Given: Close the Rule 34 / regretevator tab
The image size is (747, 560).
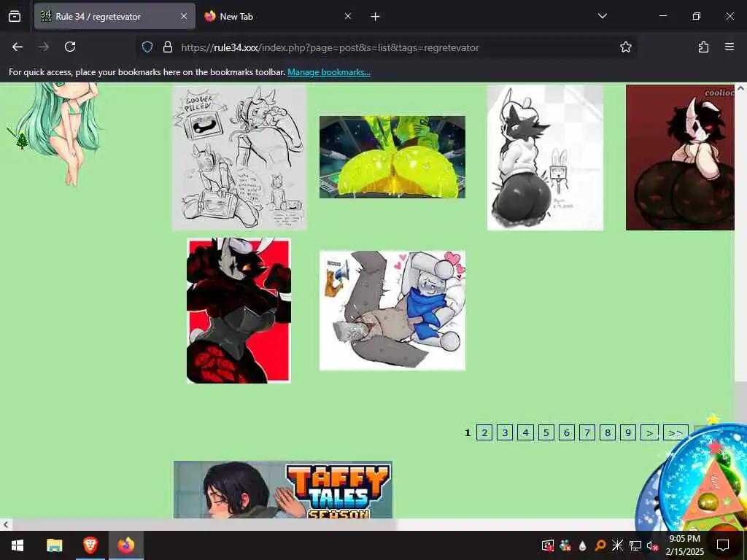Looking at the screenshot, I should pyautogui.click(x=184, y=17).
